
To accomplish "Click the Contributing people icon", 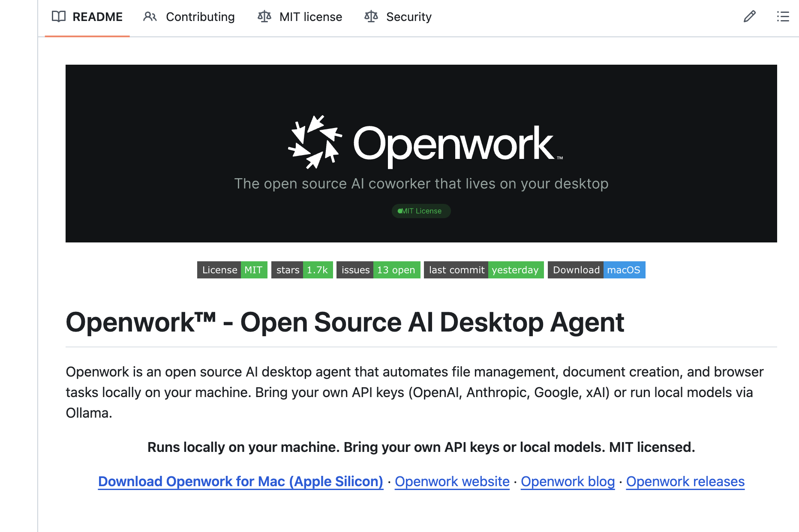I will (x=150, y=17).
